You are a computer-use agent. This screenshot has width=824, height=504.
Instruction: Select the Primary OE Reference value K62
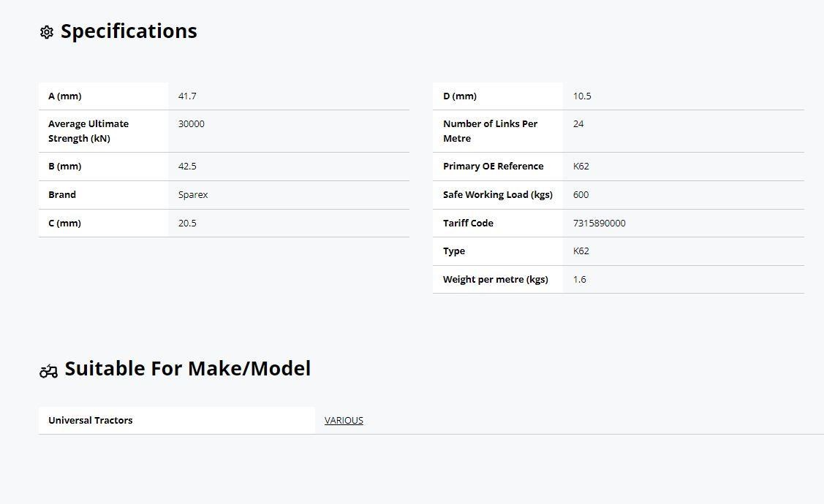(x=581, y=167)
